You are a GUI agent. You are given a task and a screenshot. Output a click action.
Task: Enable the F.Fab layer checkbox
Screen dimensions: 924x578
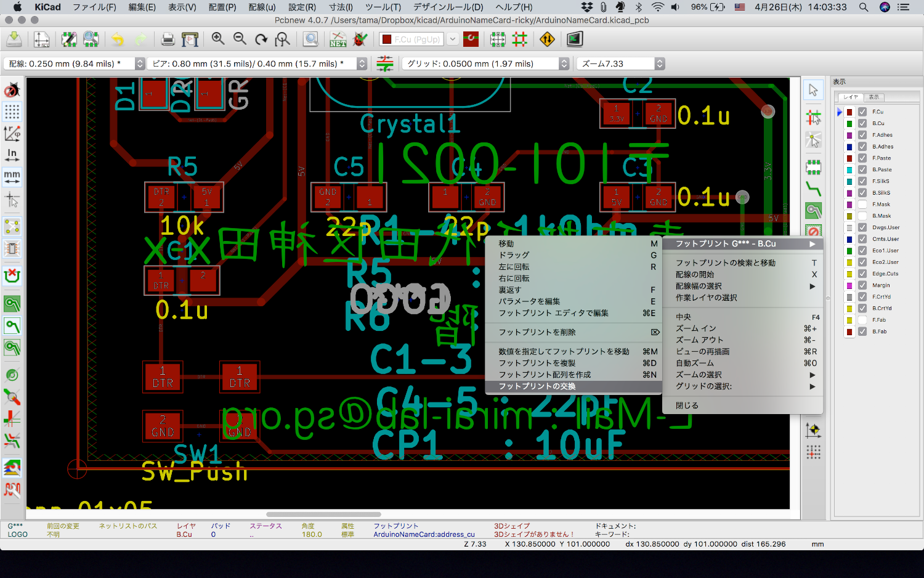[862, 320]
